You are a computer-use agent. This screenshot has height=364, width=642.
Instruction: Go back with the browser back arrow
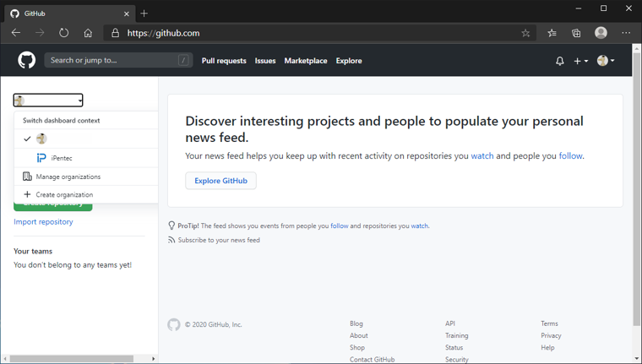pos(16,33)
